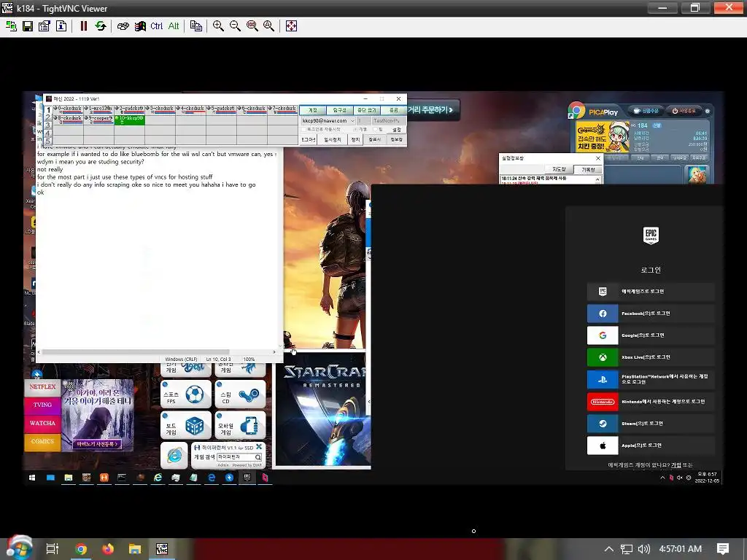
Task: Open TightVNC connection options icon
Action: click(x=44, y=26)
